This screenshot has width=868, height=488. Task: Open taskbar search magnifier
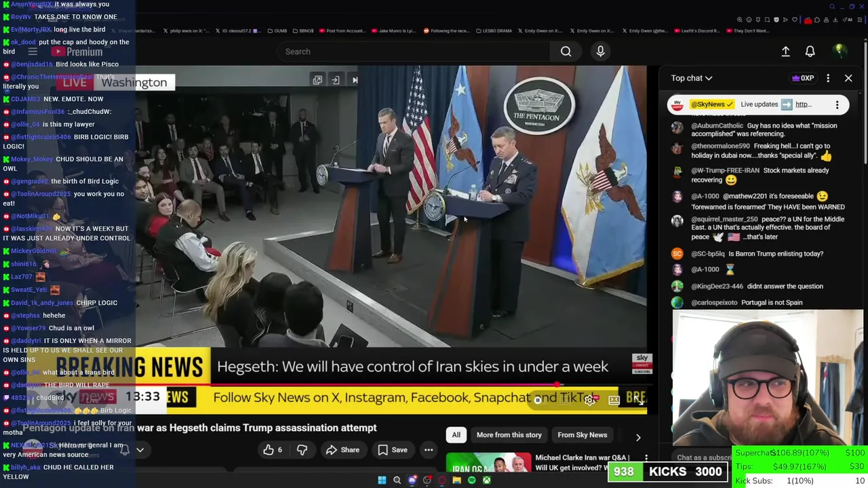(x=397, y=481)
